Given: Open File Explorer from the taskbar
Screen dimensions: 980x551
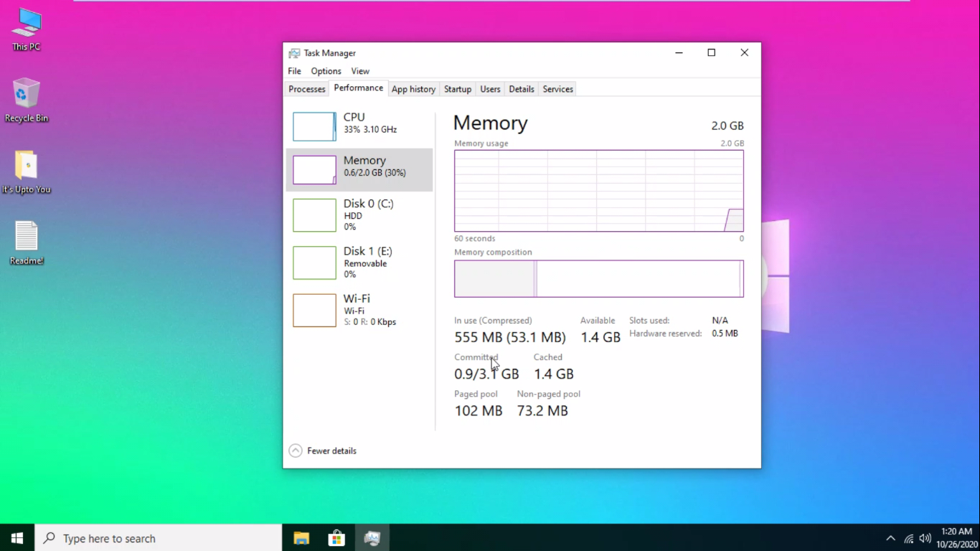Looking at the screenshot, I should pyautogui.click(x=301, y=538).
